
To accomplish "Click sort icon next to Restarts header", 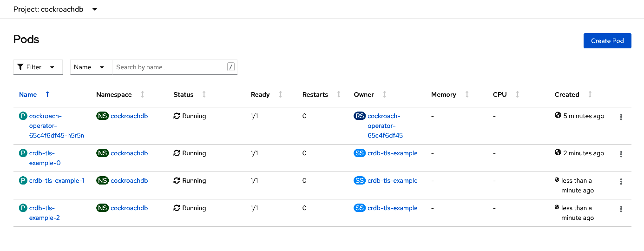I will click(339, 94).
